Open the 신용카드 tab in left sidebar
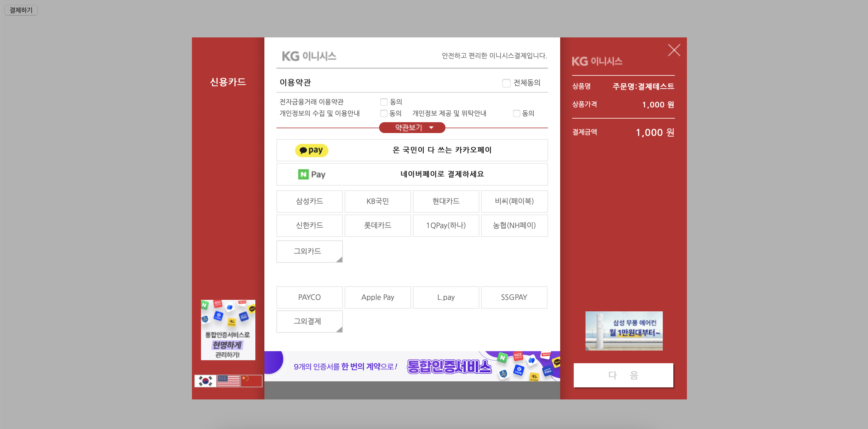This screenshot has width=868, height=429. [228, 82]
